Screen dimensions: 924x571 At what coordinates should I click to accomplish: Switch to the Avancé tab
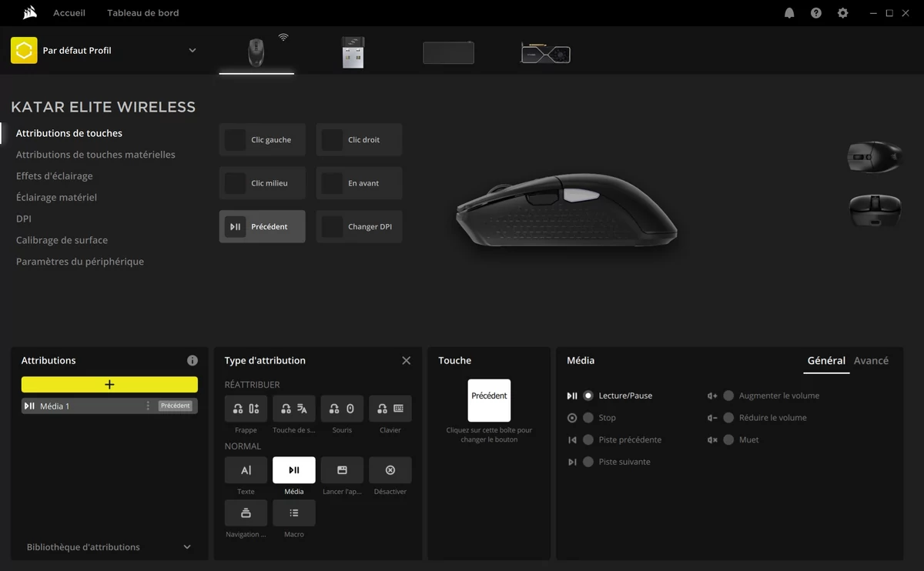[x=871, y=360]
